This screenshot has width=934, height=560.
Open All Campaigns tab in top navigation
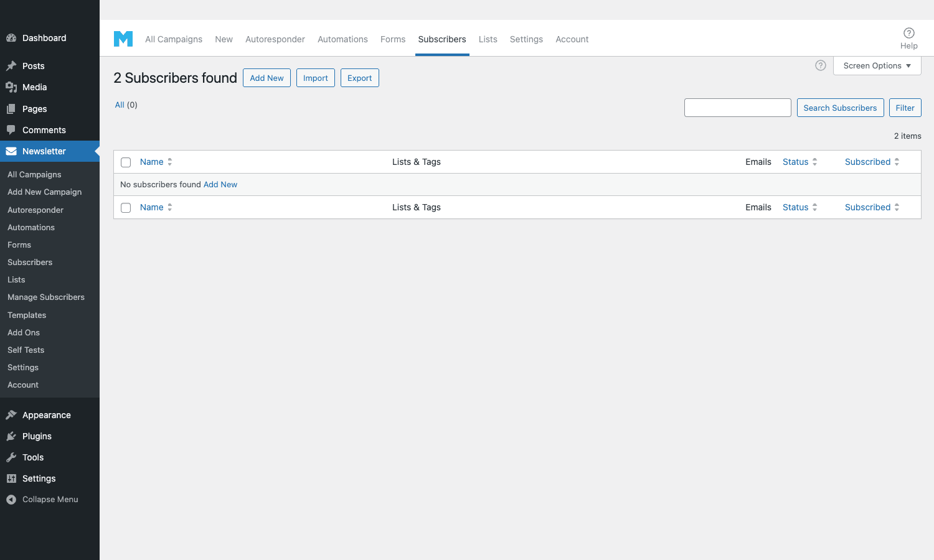click(x=174, y=39)
